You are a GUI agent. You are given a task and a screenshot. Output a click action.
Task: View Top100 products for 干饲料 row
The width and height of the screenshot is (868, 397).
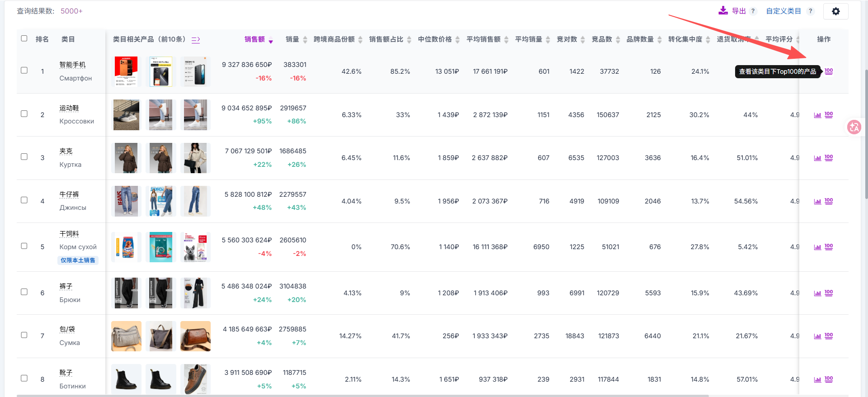pos(829,247)
